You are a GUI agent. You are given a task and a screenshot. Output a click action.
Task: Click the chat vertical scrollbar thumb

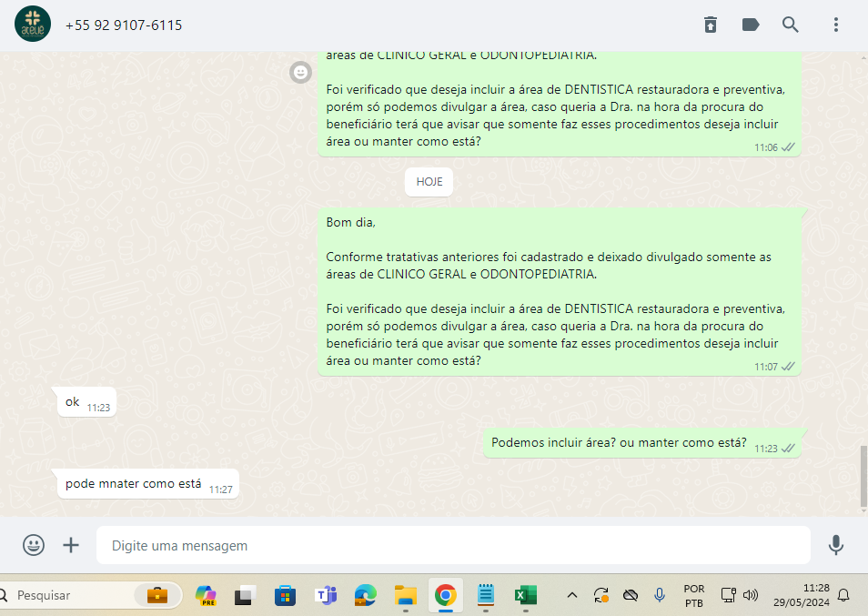(863, 476)
